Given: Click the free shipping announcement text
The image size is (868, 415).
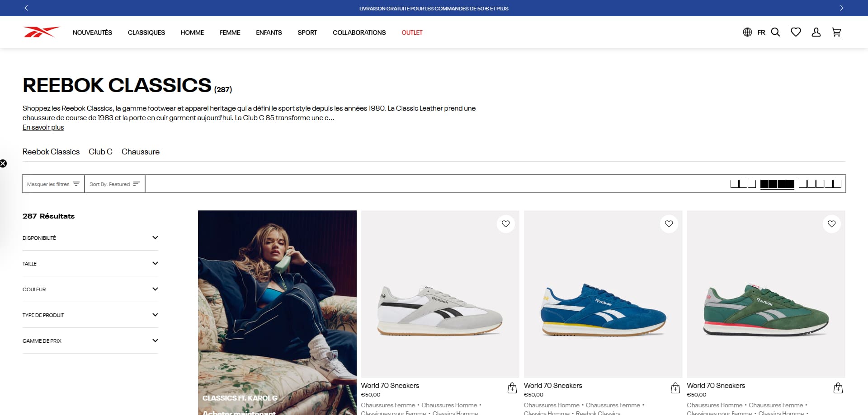Looking at the screenshot, I should point(434,9).
